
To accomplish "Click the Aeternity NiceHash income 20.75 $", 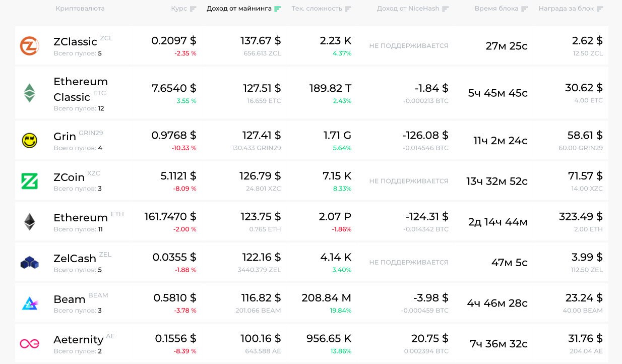I will click(429, 338).
